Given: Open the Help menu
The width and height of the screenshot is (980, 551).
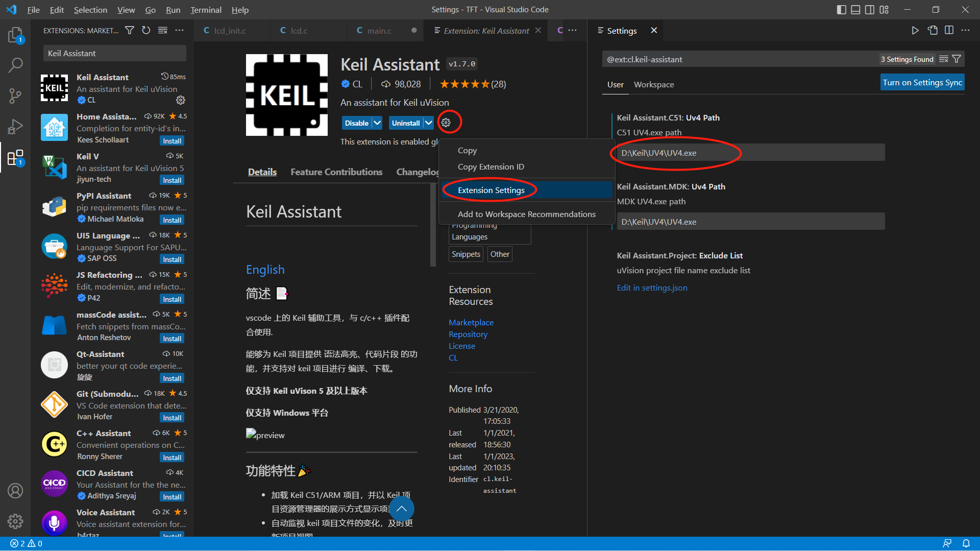Looking at the screenshot, I should (240, 10).
